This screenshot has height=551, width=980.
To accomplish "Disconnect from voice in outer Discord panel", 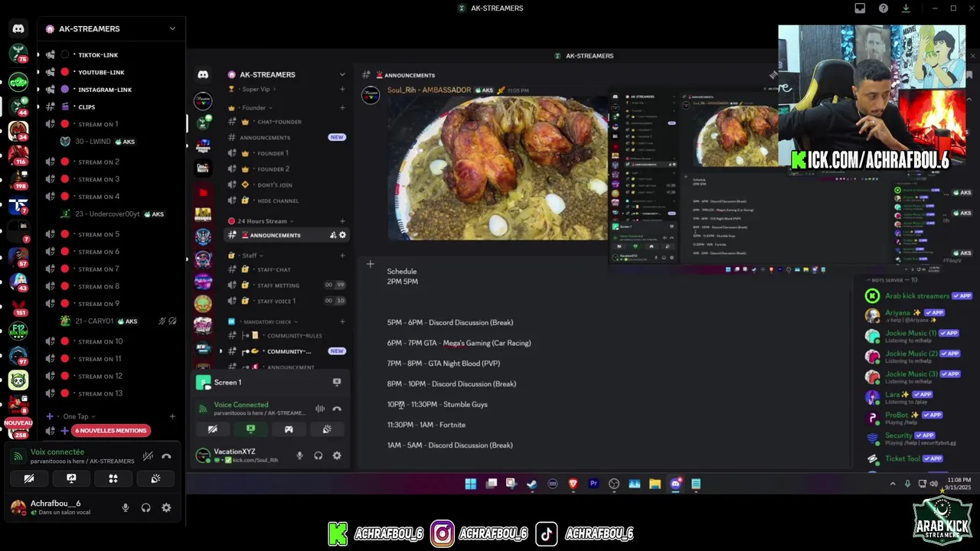I will 166,456.
